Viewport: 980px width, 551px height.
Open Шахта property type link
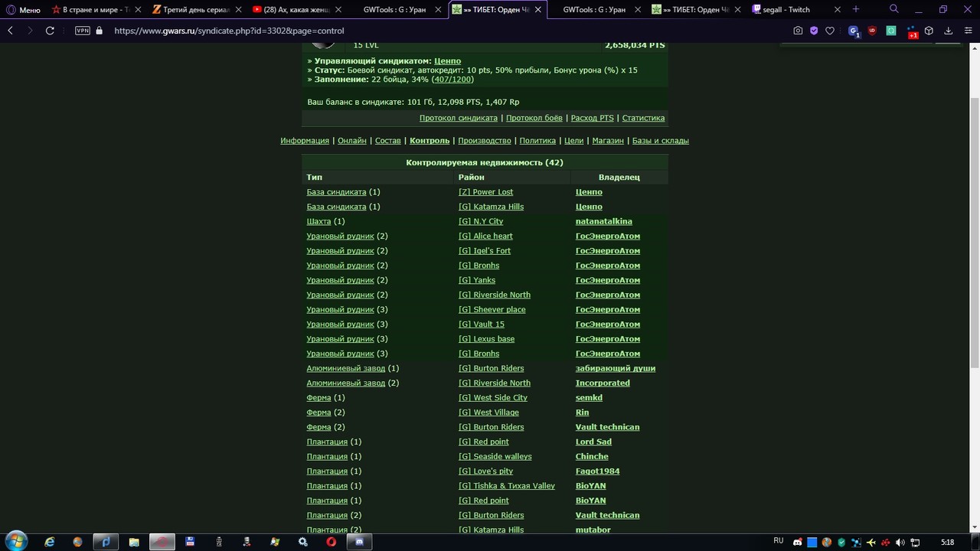tap(319, 221)
